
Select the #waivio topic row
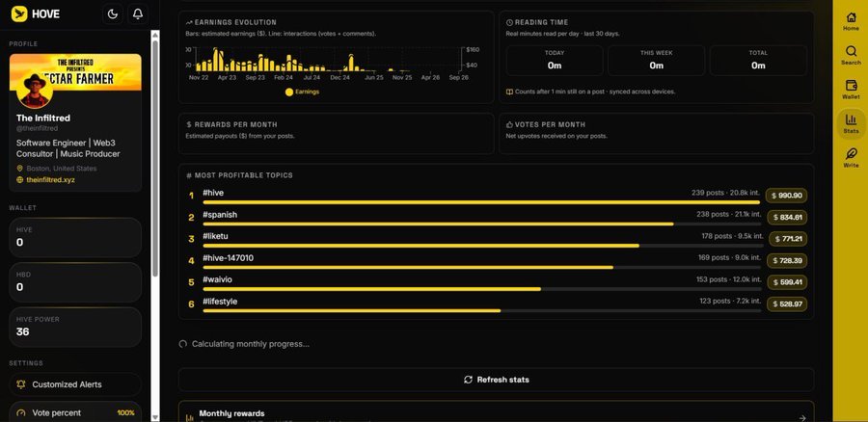pos(497,282)
